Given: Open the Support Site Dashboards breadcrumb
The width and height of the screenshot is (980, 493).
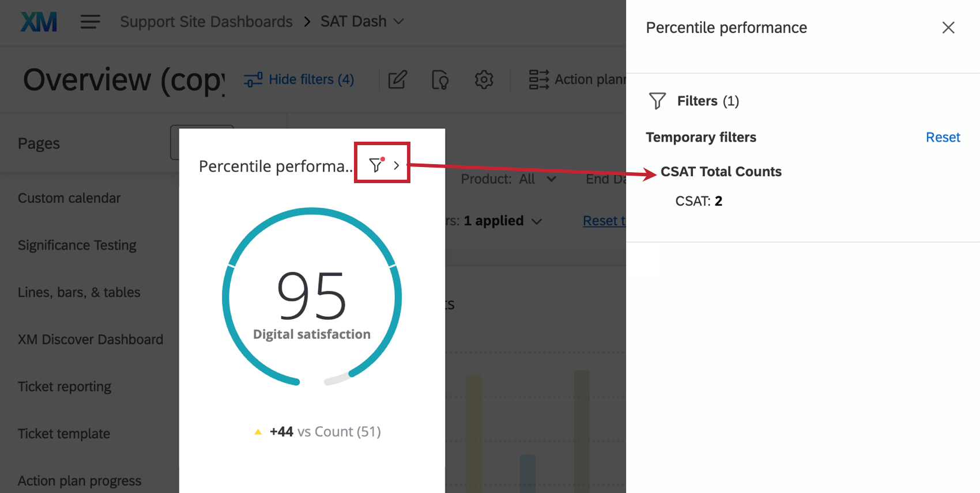Looking at the screenshot, I should click(206, 21).
